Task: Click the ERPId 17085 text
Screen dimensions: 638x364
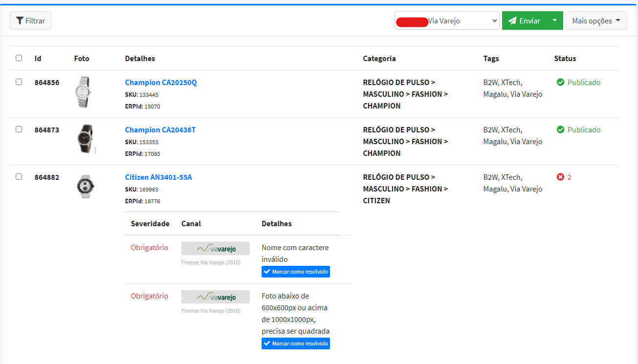Action: (143, 154)
